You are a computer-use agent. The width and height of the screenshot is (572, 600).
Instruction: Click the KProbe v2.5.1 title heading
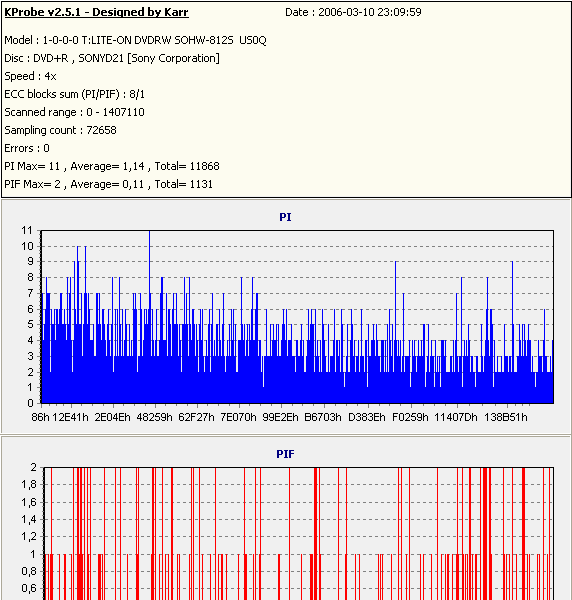[x=96, y=12]
